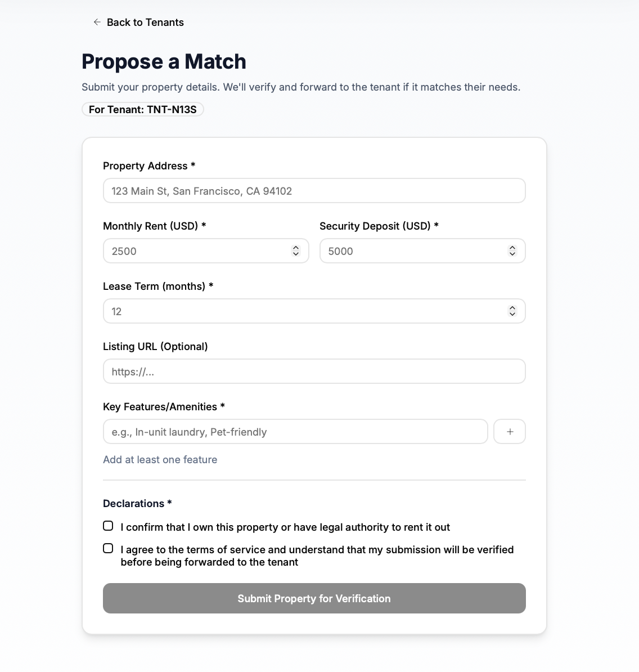Increase Monthly Rent using the up stepper arrow
639x672 pixels.
point(296,248)
